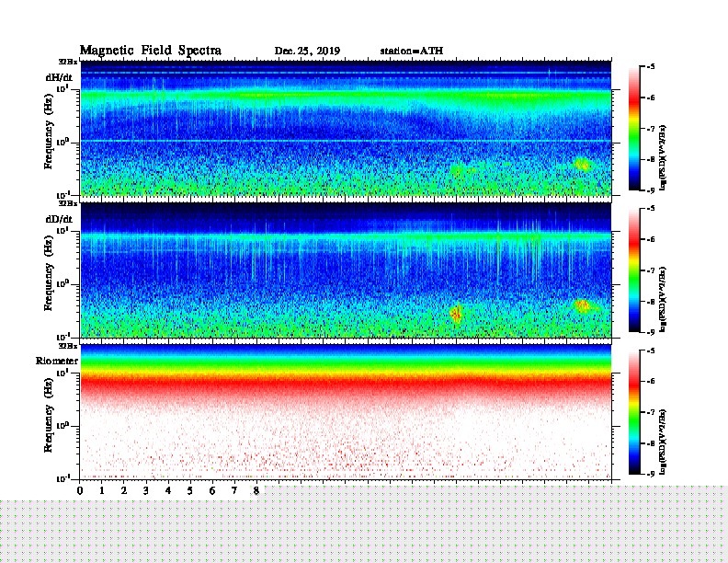Click the hour "4" tick label

168,490
